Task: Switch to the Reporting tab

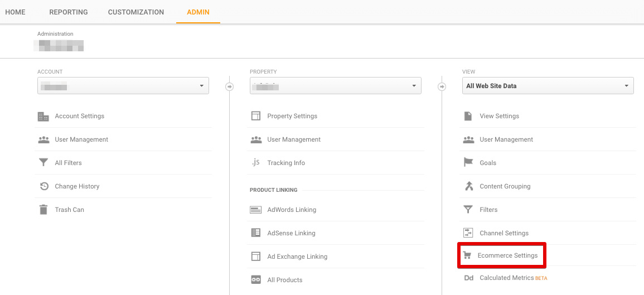Action: click(69, 12)
